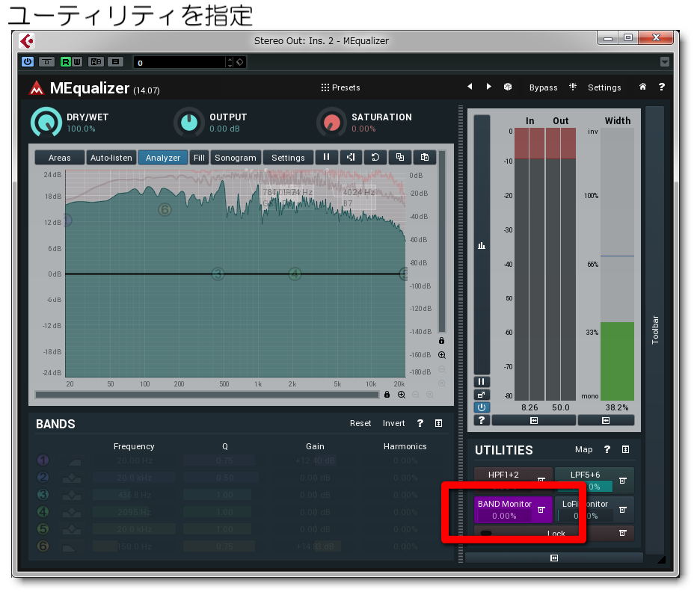The width and height of the screenshot is (700, 598).
Task: Toggle the meters power button
Action: 482,407
